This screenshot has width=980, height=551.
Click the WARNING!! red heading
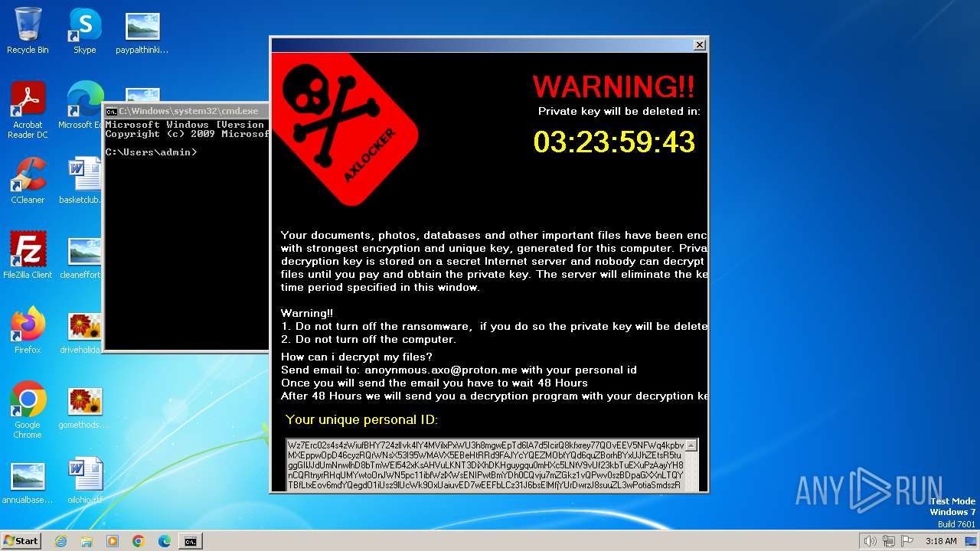coord(614,86)
